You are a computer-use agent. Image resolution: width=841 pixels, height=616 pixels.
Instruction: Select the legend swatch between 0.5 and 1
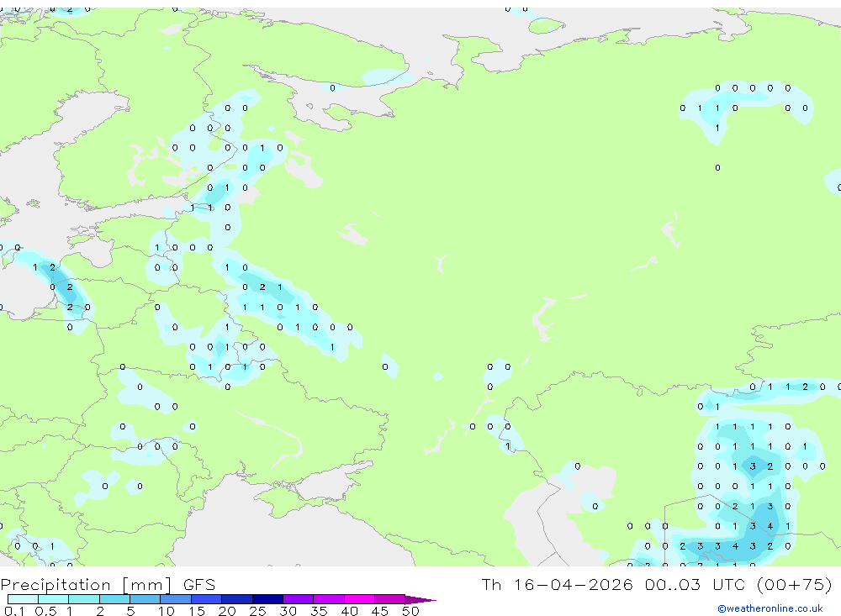coord(54,599)
